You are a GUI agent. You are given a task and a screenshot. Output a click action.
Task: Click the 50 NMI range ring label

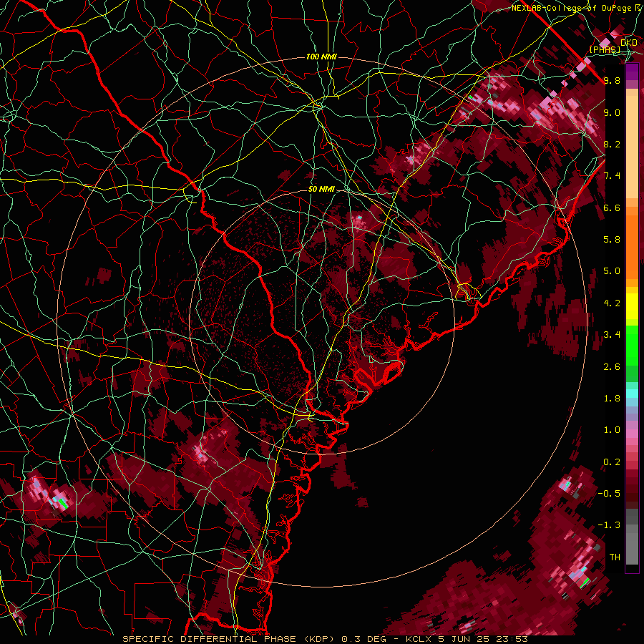[321, 190]
